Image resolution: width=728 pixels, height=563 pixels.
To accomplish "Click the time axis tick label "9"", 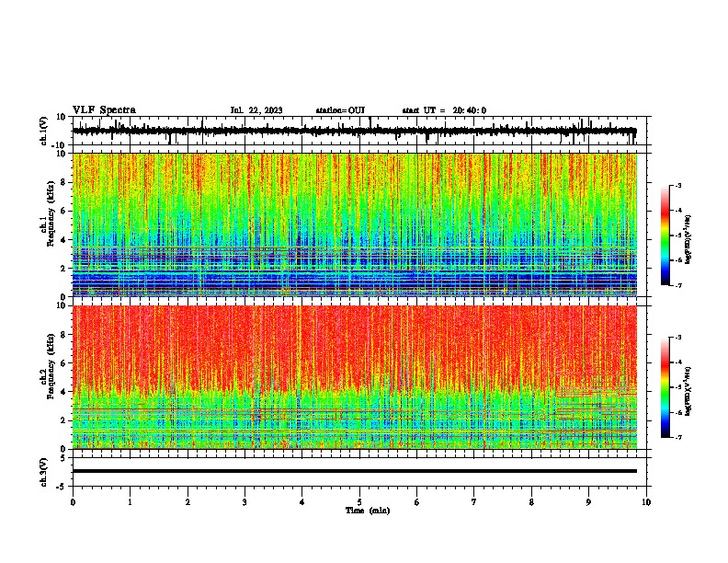I will click(588, 502).
